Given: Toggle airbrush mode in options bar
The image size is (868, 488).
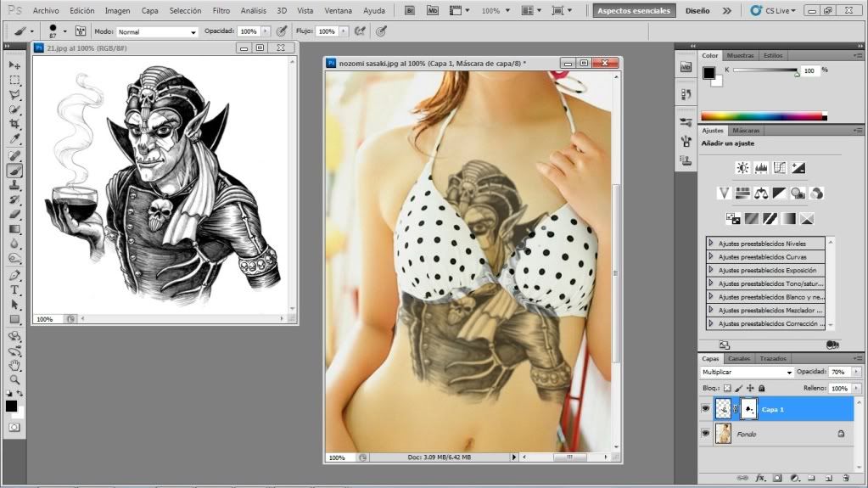Looking at the screenshot, I should [360, 31].
